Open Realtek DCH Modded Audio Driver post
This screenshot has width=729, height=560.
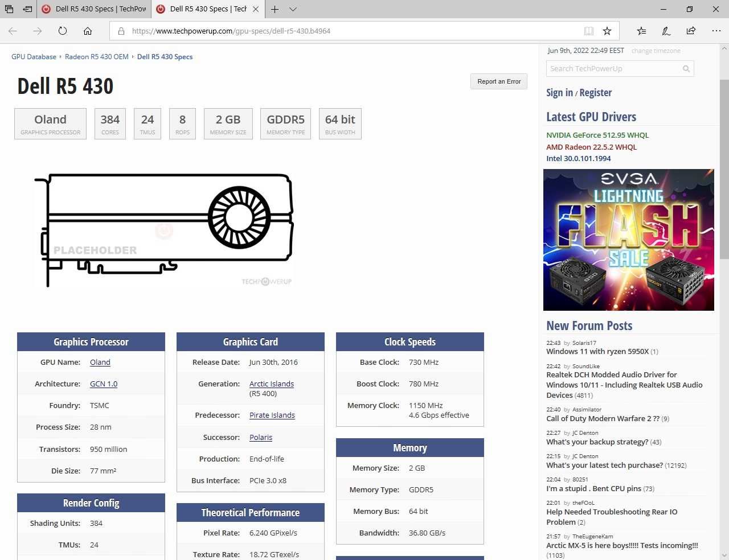coord(624,385)
